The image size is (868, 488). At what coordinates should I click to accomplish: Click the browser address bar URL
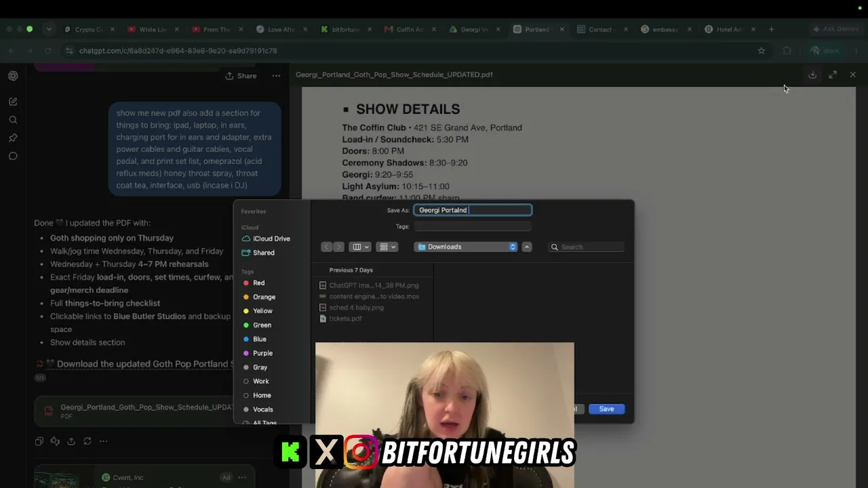178,51
